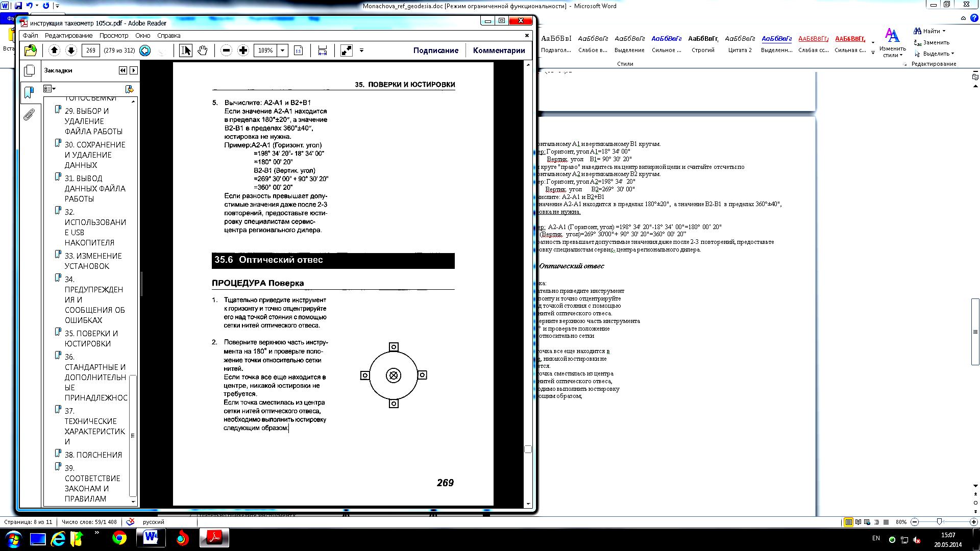Expand next bookmarks panel arrow button

pos(133,70)
